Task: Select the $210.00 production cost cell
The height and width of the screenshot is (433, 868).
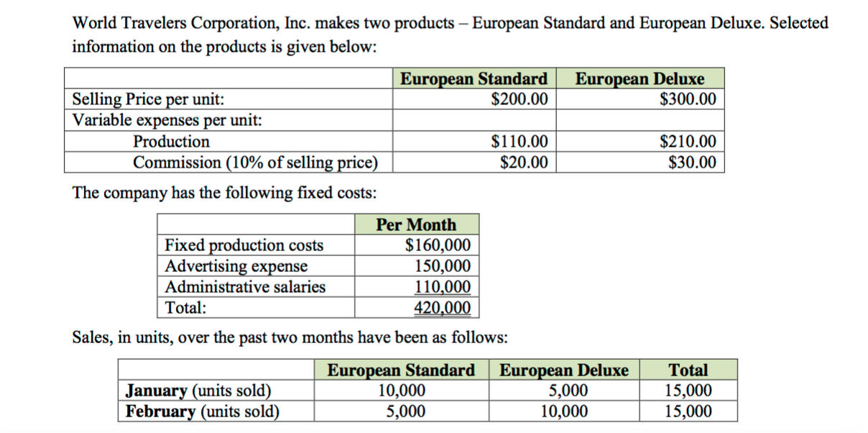Action: pos(688,142)
